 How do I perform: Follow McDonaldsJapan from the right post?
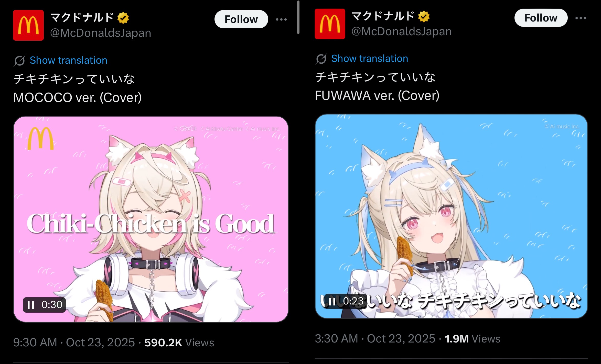pyautogui.click(x=541, y=18)
